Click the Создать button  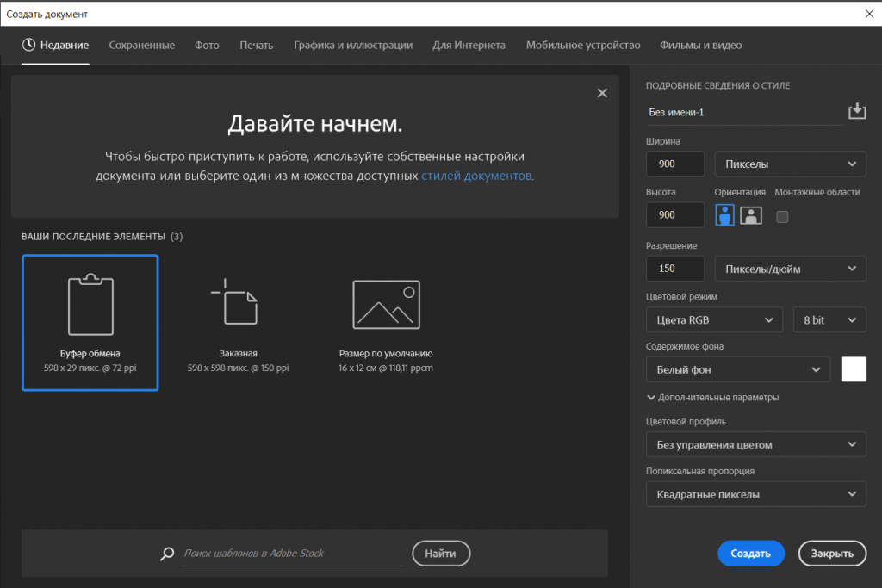[751, 554]
